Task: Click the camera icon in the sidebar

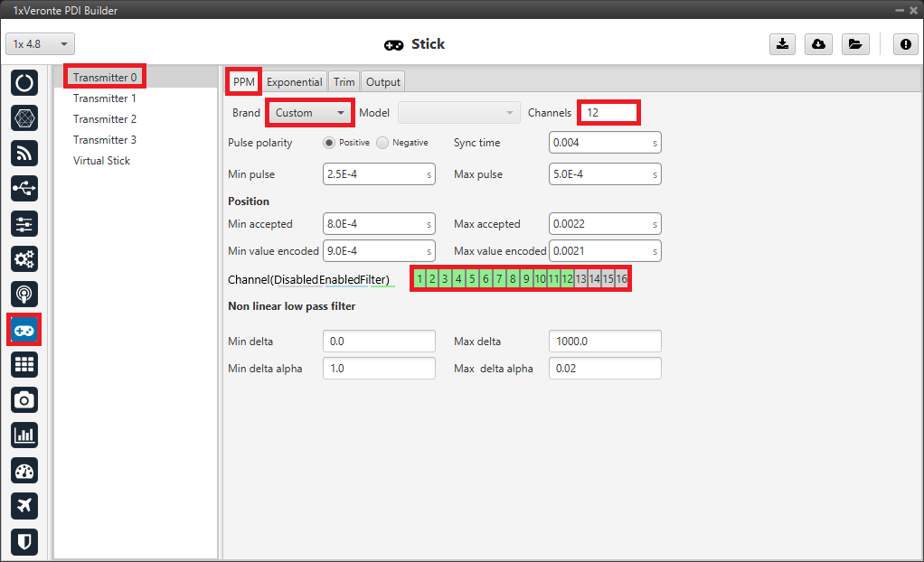Action: click(24, 399)
